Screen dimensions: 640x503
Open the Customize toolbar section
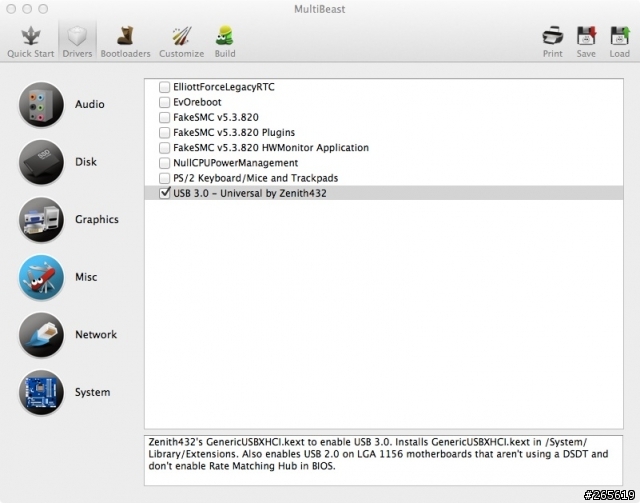pyautogui.click(x=181, y=41)
